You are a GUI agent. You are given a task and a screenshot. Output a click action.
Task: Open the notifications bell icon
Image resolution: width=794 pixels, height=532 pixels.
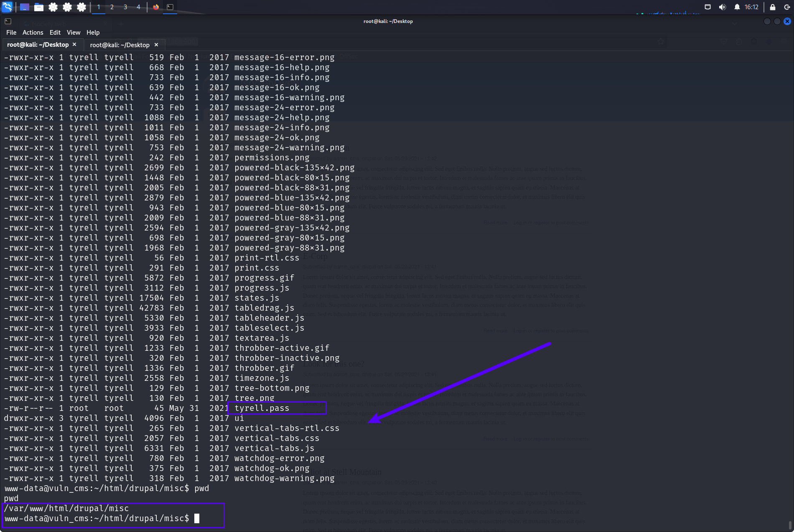pyautogui.click(x=737, y=7)
